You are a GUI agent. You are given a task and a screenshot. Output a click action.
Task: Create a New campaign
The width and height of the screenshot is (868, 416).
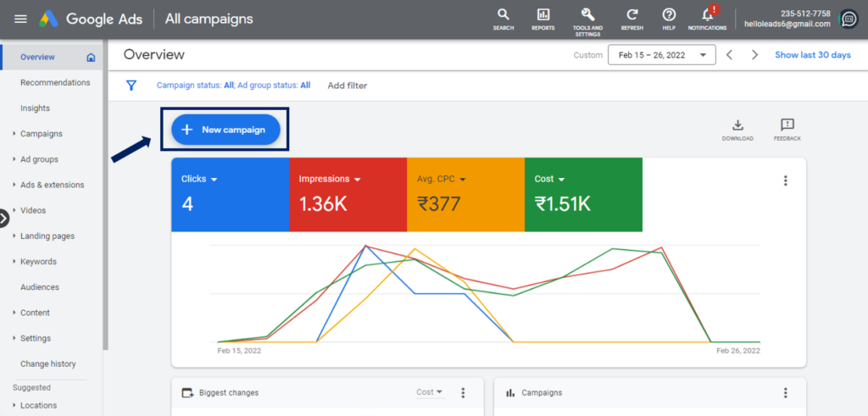pyautogui.click(x=225, y=130)
